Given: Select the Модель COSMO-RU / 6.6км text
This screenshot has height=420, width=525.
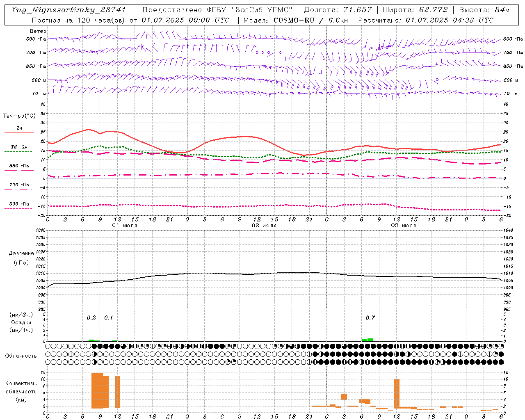Looking at the screenshot, I should (296, 20).
